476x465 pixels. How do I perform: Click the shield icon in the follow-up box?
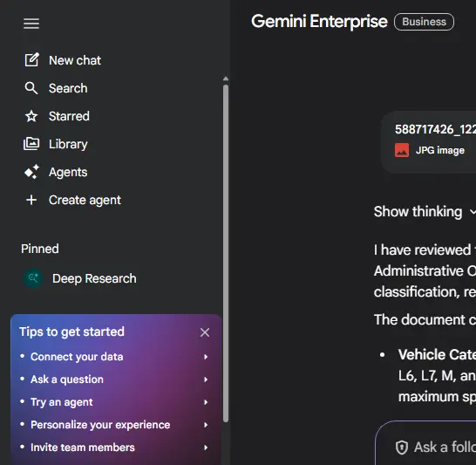pos(402,448)
